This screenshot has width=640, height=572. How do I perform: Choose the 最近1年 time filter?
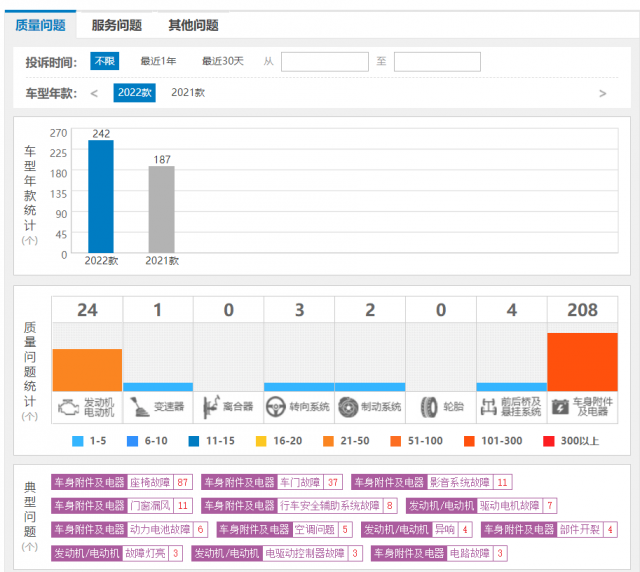(x=158, y=61)
